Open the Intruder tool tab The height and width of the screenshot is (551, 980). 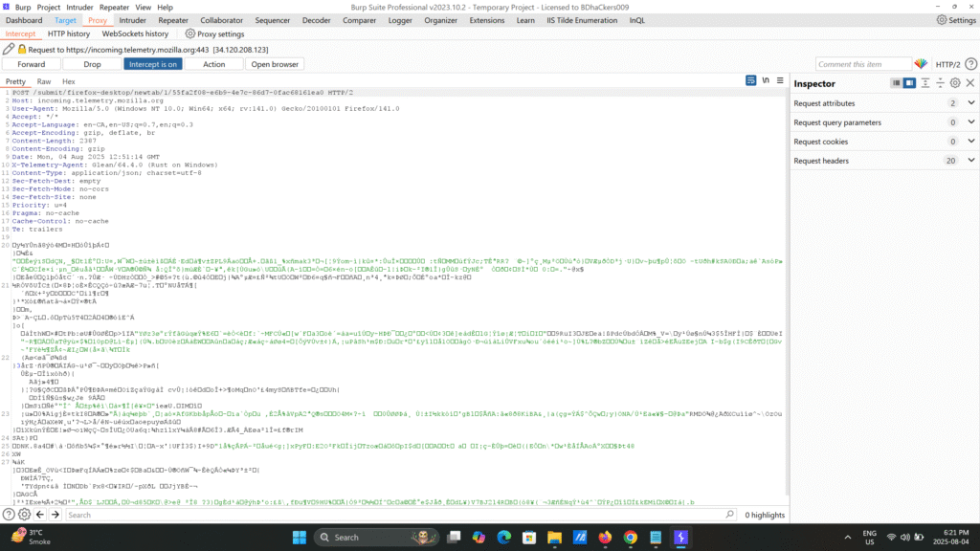pos(132,20)
